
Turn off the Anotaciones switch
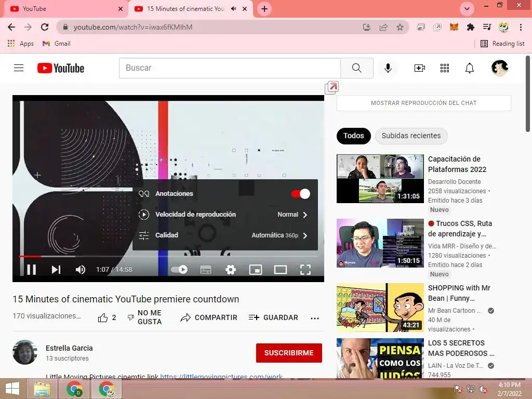tap(301, 194)
